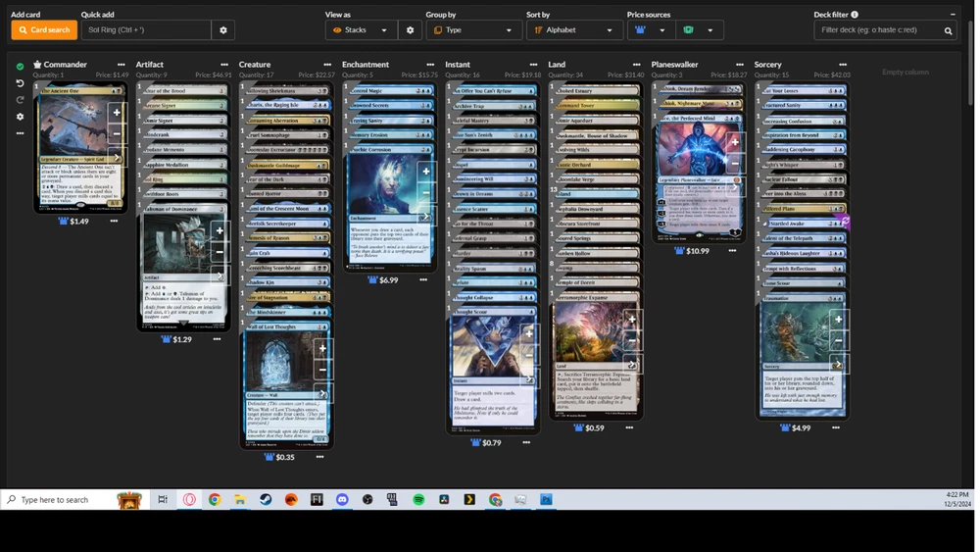
Task: Open View as settings gear
Action: tap(410, 30)
